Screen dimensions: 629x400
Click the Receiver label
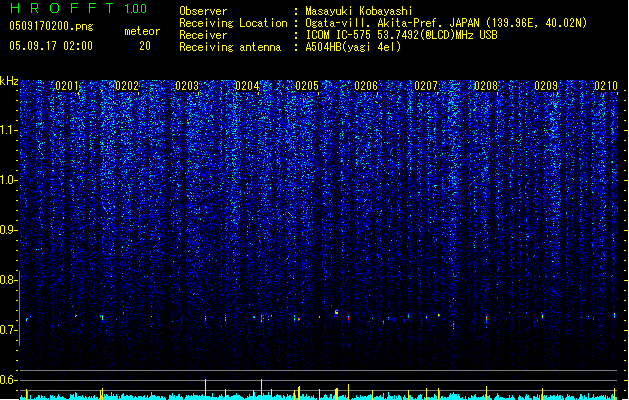(x=203, y=35)
